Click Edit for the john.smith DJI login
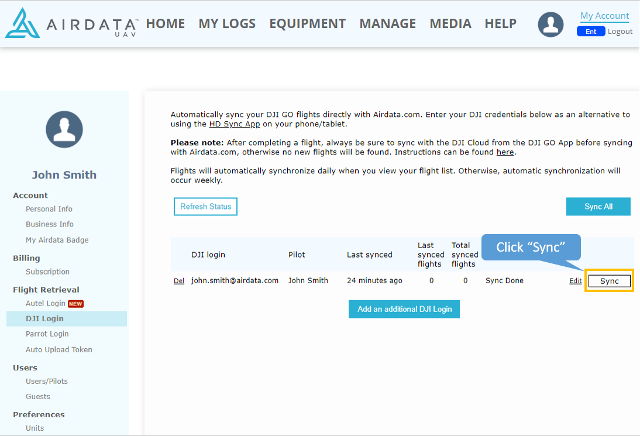Viewport: 640px width, 436px height. [575, 281]
